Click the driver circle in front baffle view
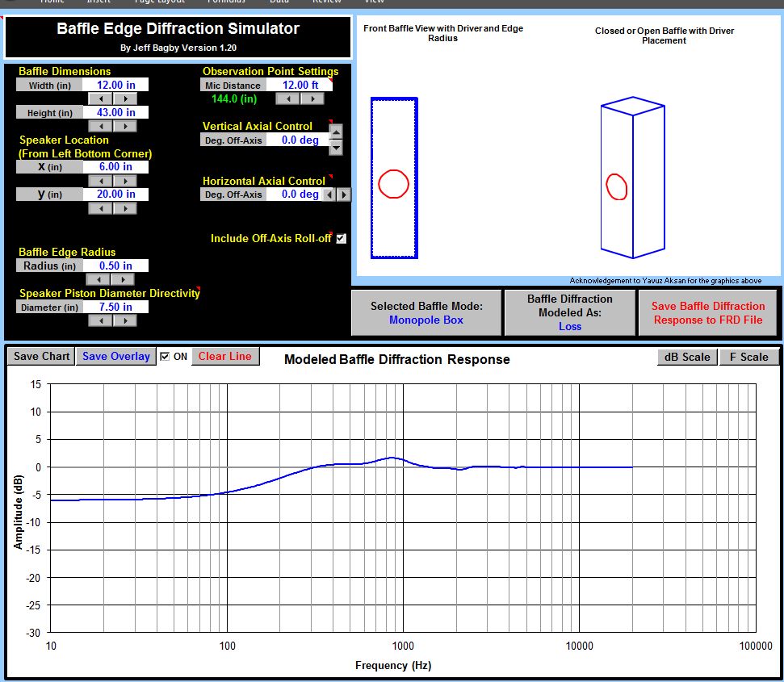784x682 pixels. click(x=393, y=184)
